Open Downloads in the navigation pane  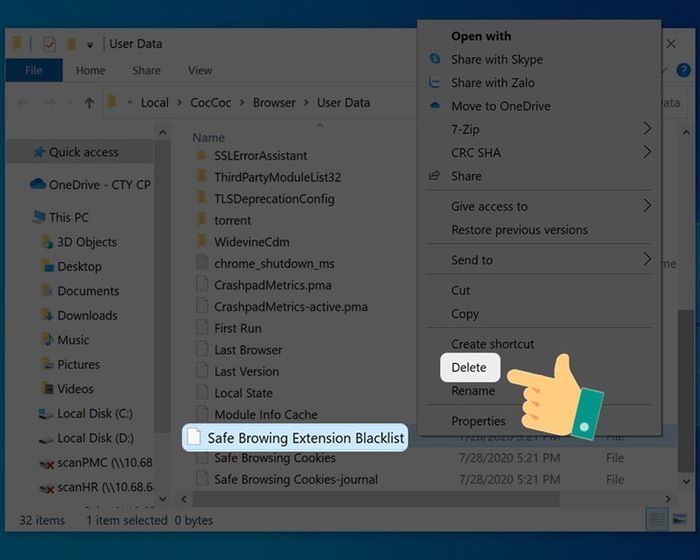point(80,316)
